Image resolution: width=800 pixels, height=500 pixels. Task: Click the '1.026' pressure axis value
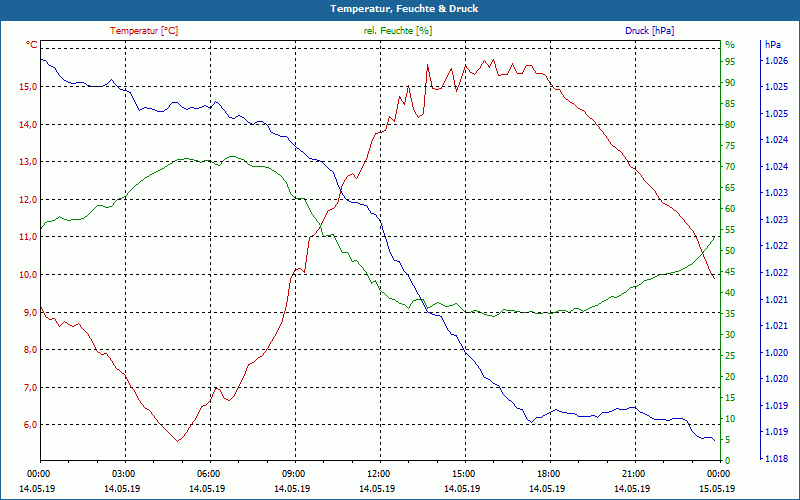pos(776,61)
